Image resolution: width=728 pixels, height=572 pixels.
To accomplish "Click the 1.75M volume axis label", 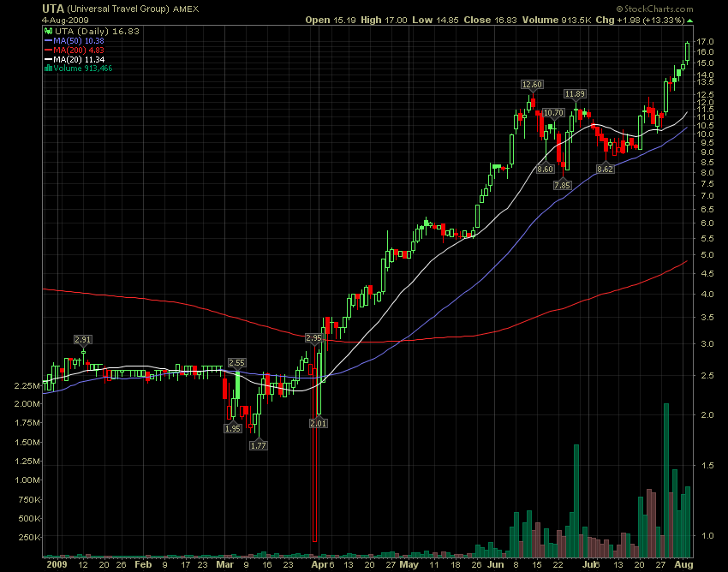I will pos(27,422).
